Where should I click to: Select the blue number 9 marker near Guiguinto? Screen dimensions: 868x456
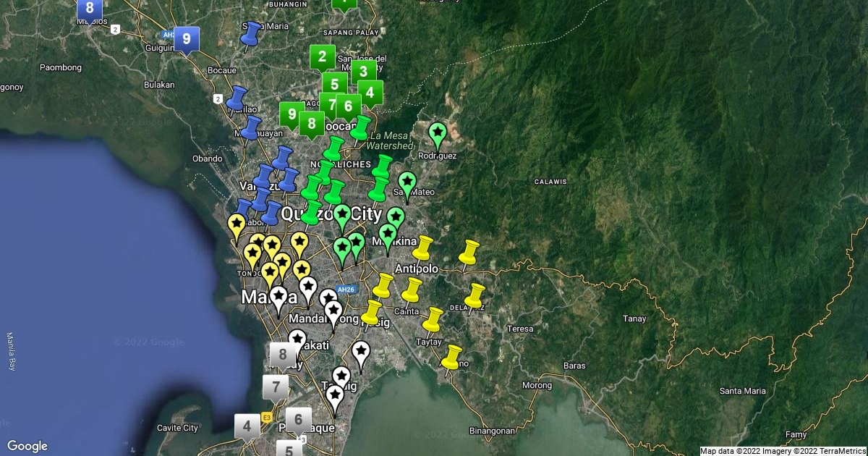[x=187, y=39]
